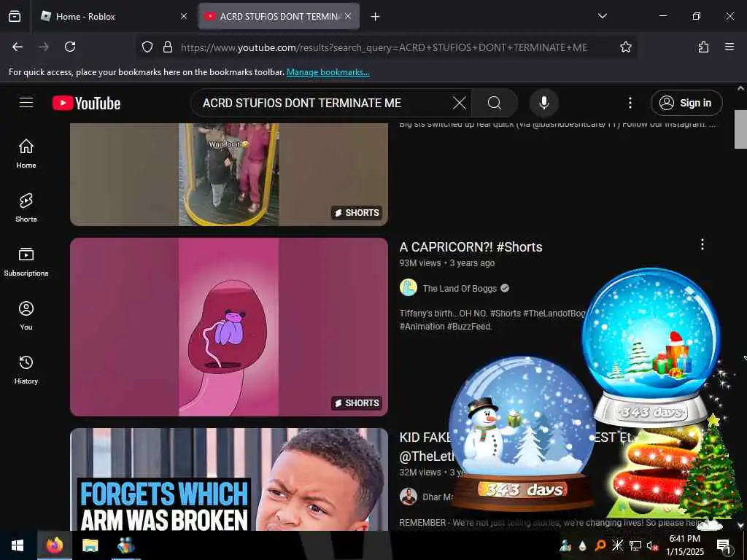The width and height of the screenshot is (747, 560).
Task: Click Firefox taskbar icon
Action: tap(54, 545)
